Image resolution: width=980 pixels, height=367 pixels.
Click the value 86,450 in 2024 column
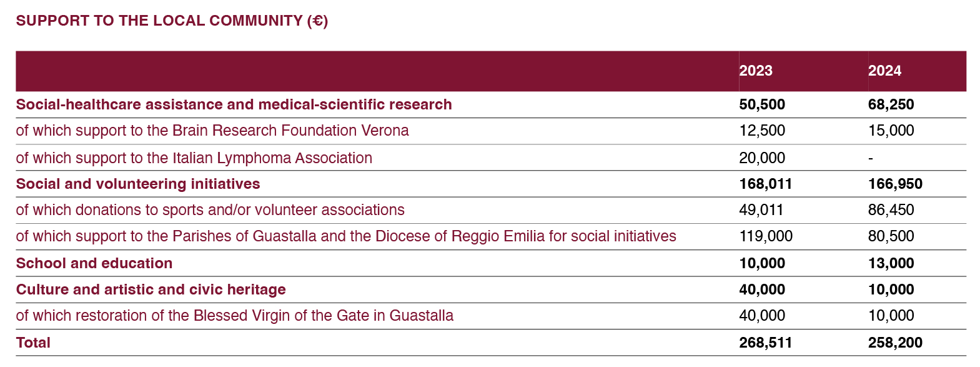tap(891, 210)
